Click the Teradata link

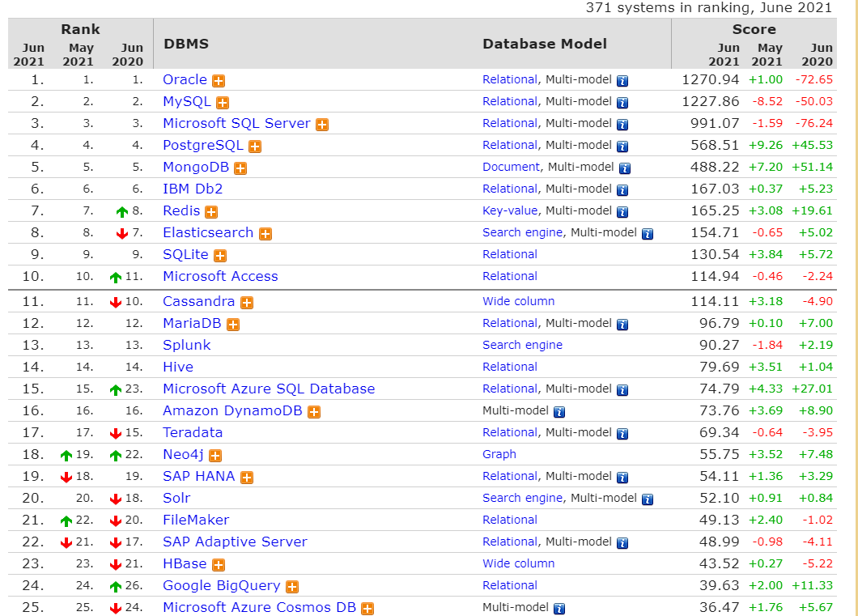[193, 433]
